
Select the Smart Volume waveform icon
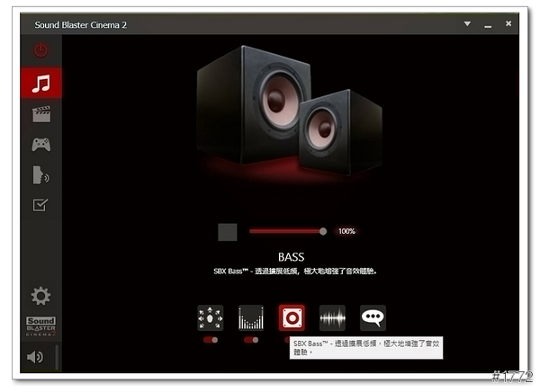(x=332, y=317)
